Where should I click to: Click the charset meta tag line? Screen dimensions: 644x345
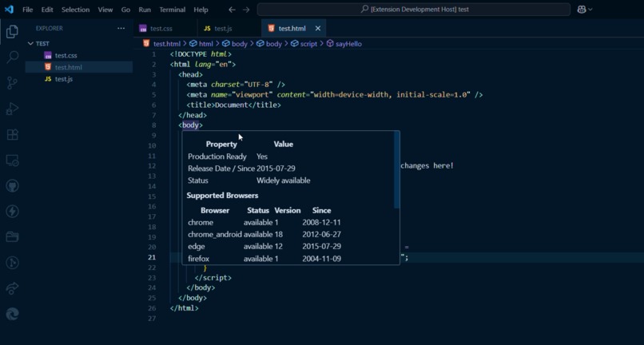tap(236, 85)
